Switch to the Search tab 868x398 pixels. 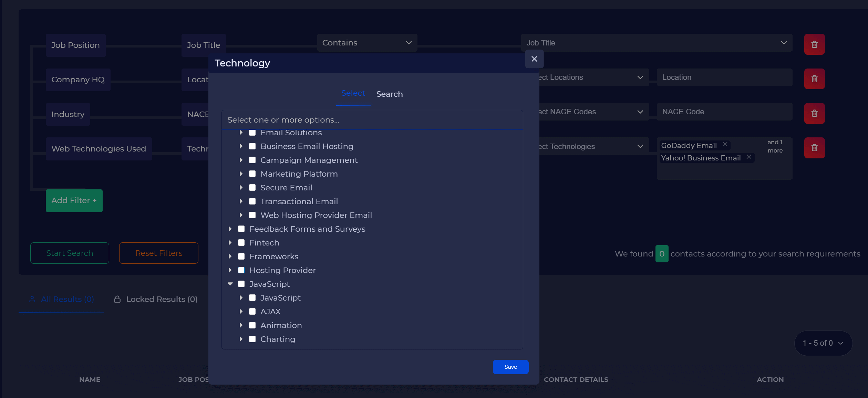click(x=389, y=94)
